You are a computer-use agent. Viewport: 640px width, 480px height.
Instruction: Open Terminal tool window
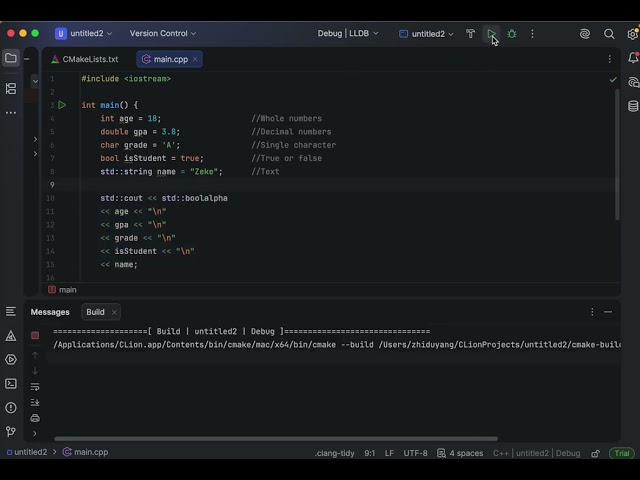(11, 384)
